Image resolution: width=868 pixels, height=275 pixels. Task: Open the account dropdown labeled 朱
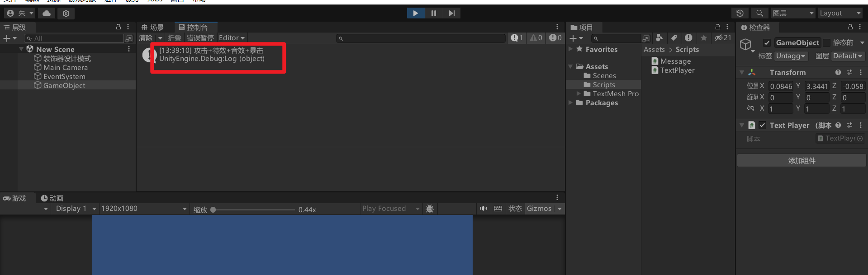20,14
